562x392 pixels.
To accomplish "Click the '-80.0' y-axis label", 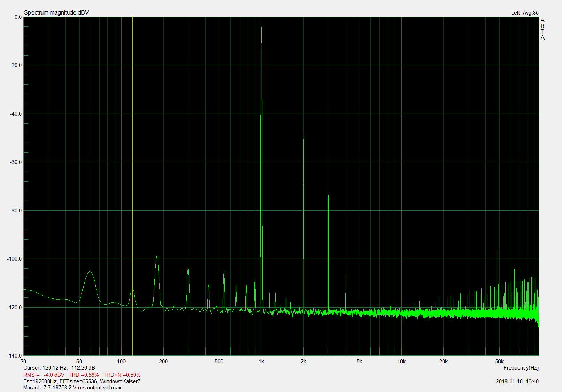I will [x=17, y=211].
